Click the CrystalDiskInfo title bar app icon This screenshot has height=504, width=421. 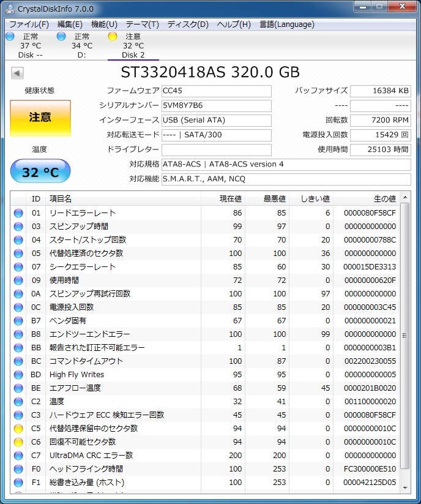tap(10, 9)
